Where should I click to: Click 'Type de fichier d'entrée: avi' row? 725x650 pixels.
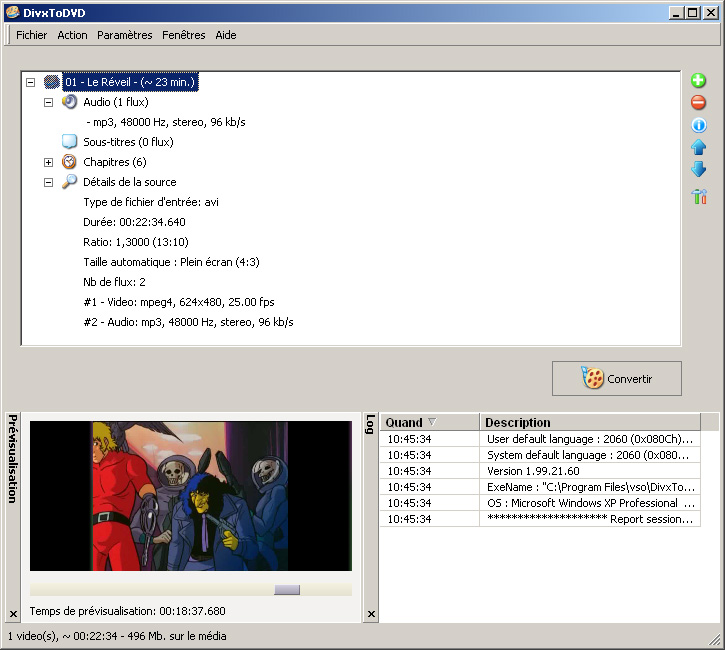click(151, 202)
